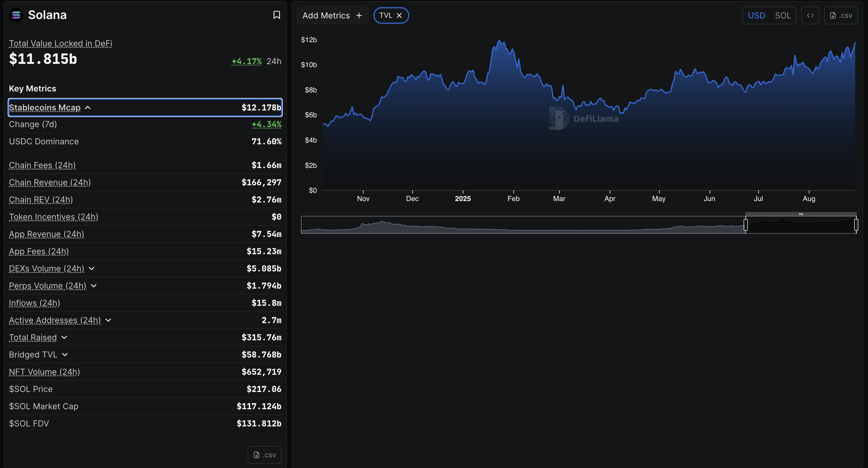Select USD chart denomination
868x468 pixels.
(x=756, y=15)
